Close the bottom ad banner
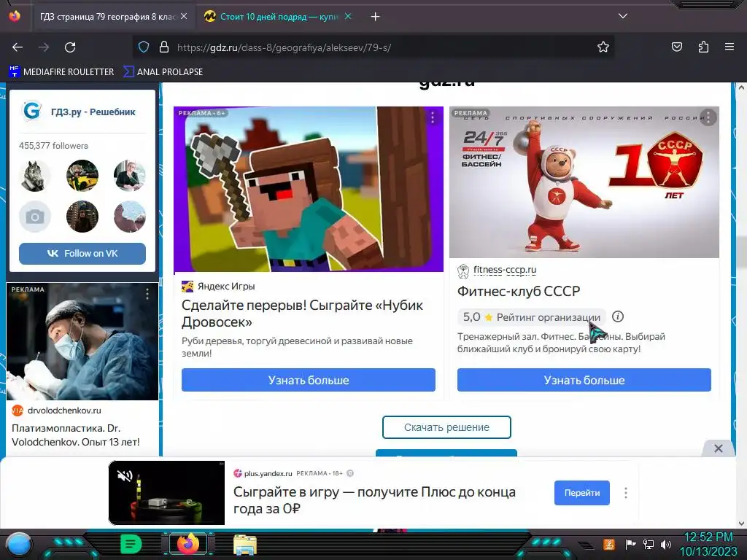 click(719, 448)
